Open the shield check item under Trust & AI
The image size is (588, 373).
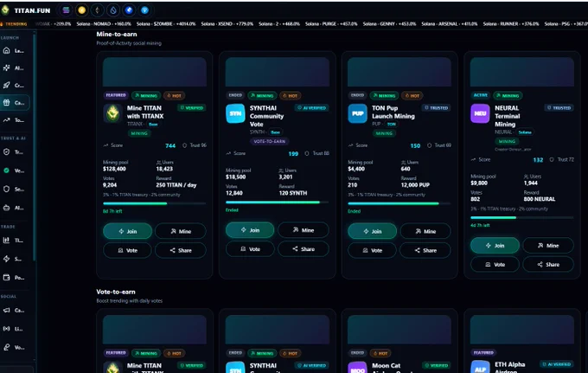[14, 152]
